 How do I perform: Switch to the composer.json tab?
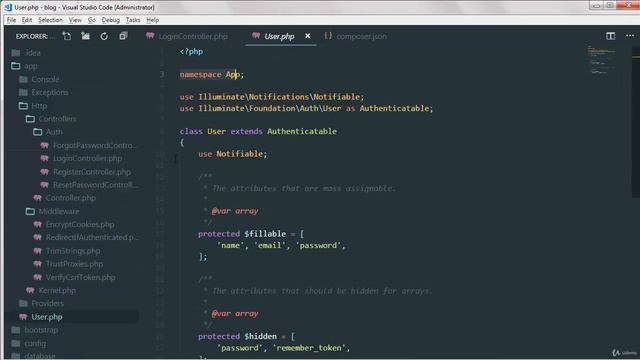355,36
